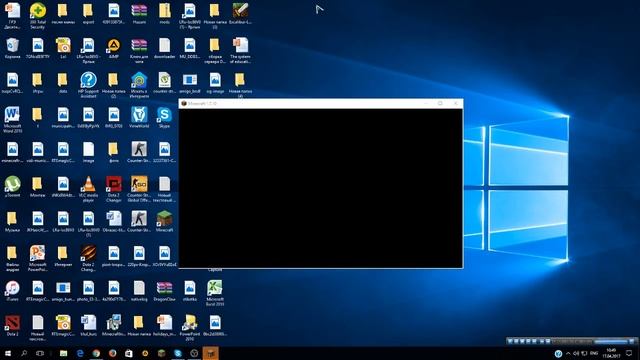Select the export folder on the desktop
Viewport: 640px width, 360px height.
pos(88,13)
